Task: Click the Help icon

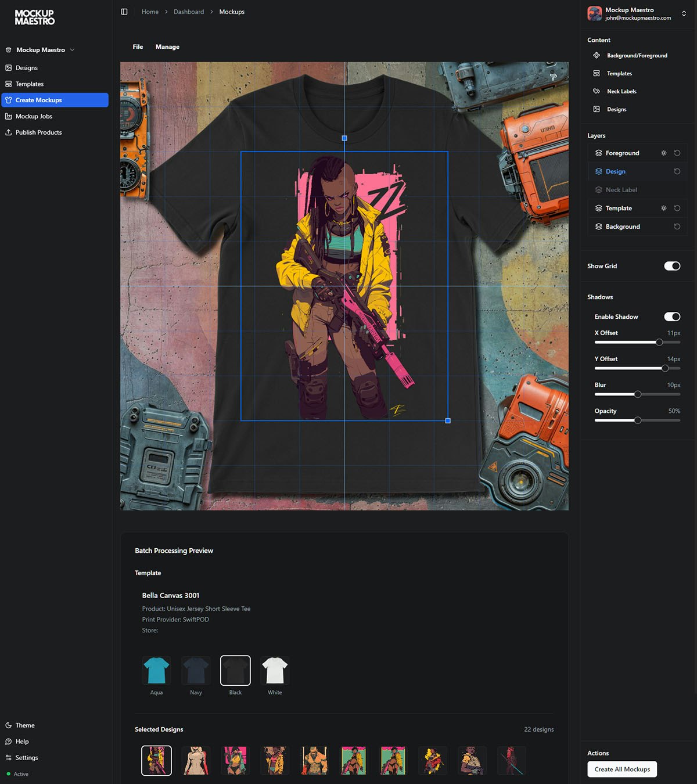Action: [x=9, y=742]
